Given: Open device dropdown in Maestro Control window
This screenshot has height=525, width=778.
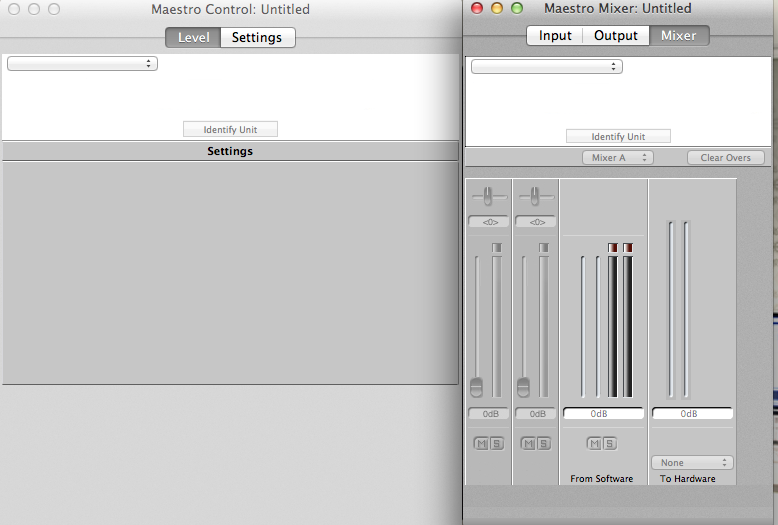Looking at the screenshot, I should 82,64.
